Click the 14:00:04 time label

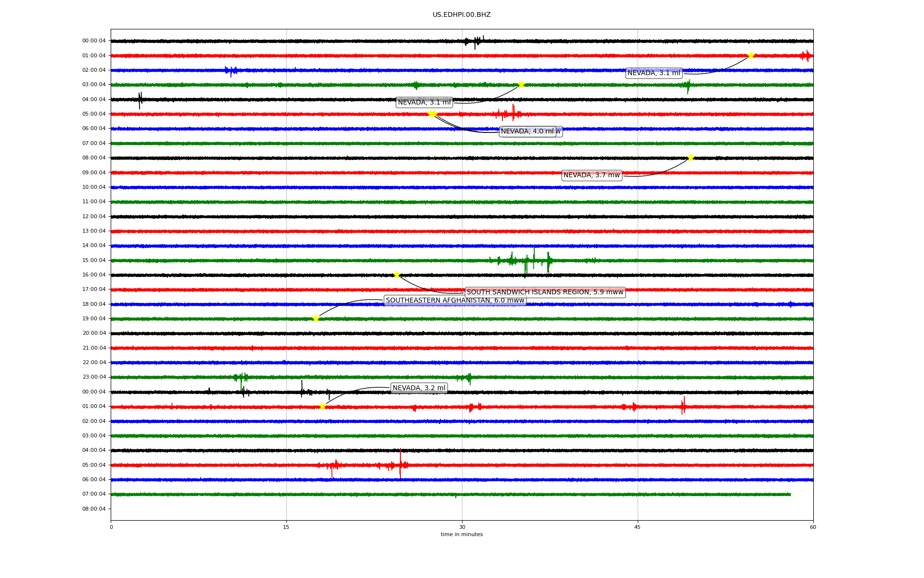(x=94, y=245)
